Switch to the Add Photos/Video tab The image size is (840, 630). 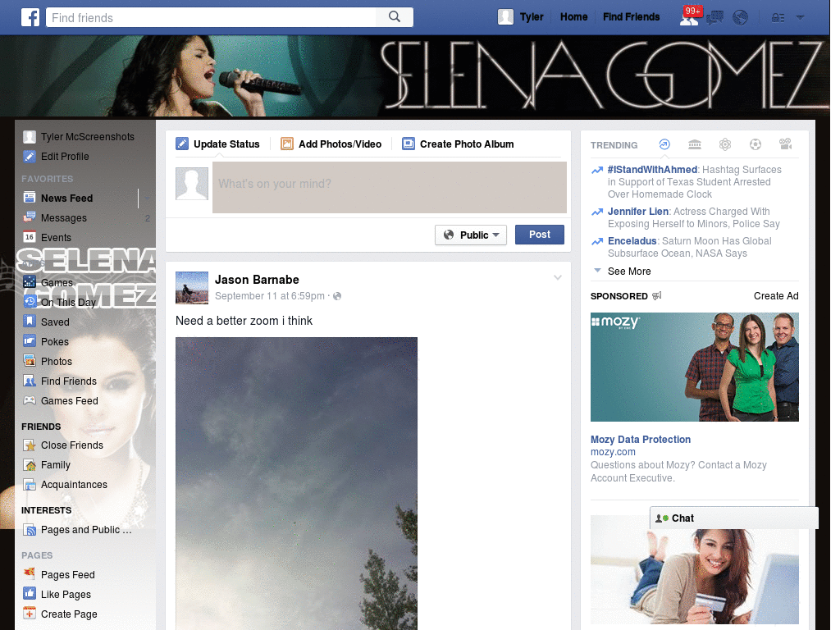331,144
